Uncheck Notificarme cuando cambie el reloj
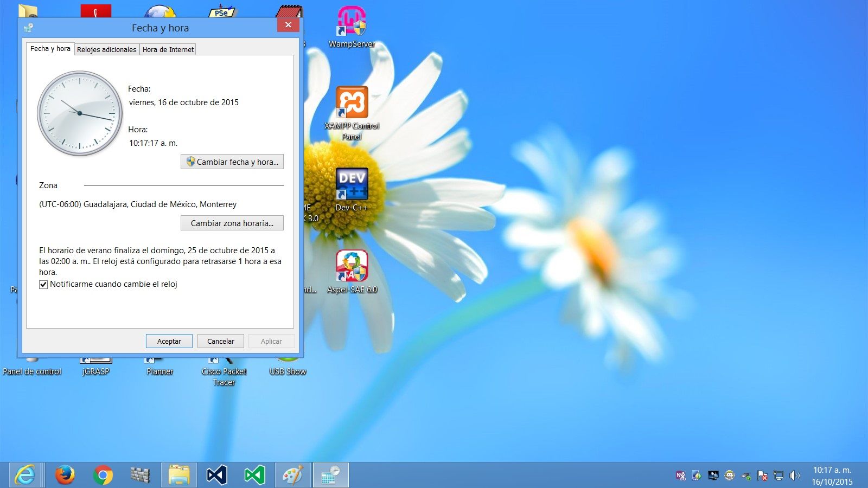 click(43, 285)
